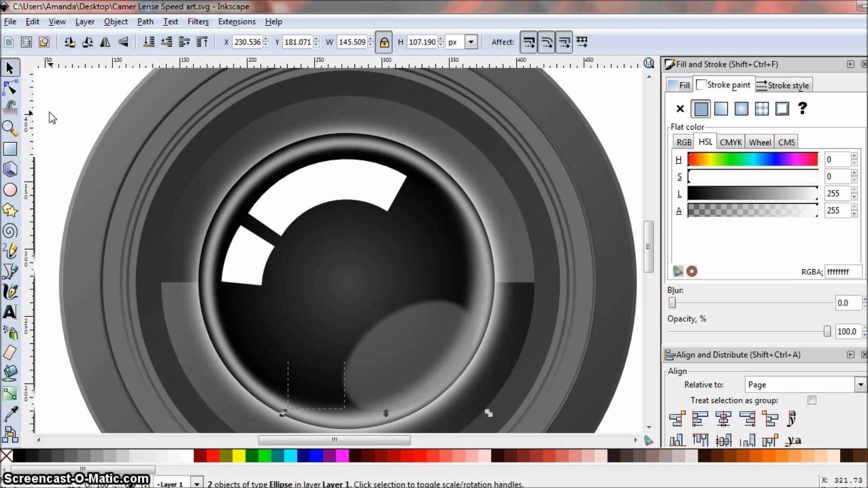Select the Node editing tool
The width and height of the screenshot is (868, 488).
click(10, 88)
